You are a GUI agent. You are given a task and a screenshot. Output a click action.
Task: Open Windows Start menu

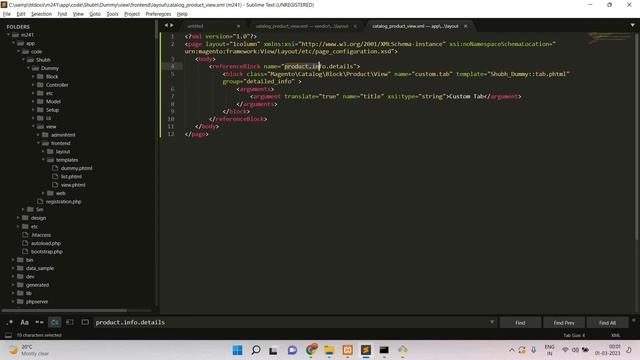click(x=237, y=350)
